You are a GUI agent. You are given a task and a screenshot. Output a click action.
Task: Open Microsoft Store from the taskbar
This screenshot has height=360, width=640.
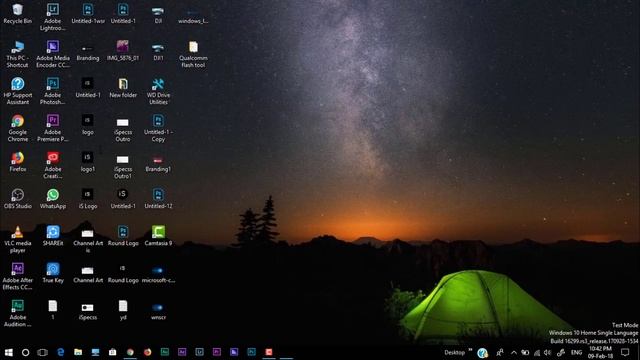point(113,352)
